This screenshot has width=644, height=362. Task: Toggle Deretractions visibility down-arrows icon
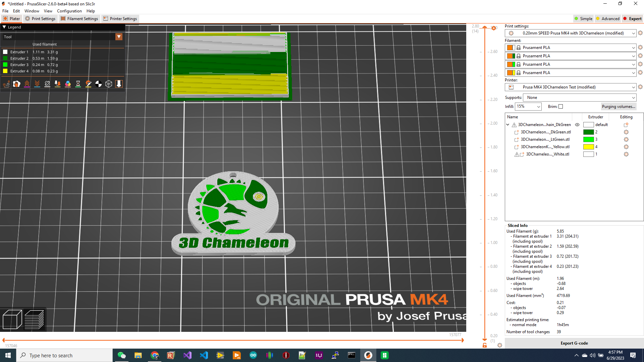[37, 84]
